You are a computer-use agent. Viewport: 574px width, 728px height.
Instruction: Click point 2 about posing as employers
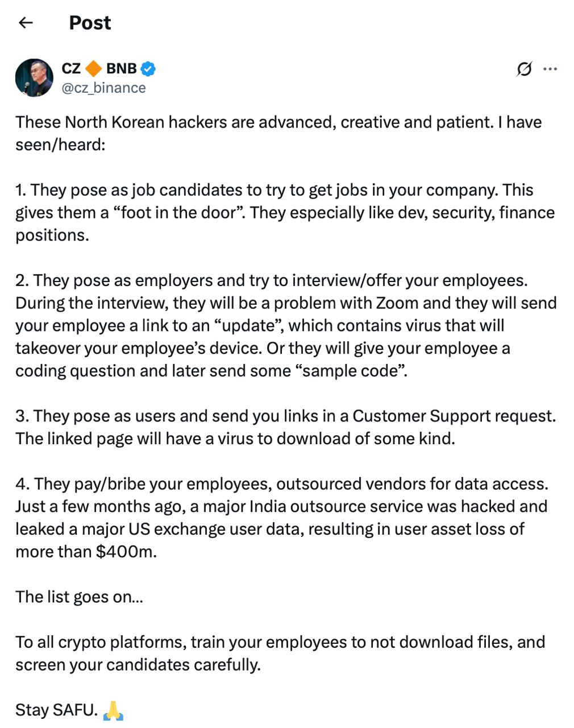[x=286, y=325]
